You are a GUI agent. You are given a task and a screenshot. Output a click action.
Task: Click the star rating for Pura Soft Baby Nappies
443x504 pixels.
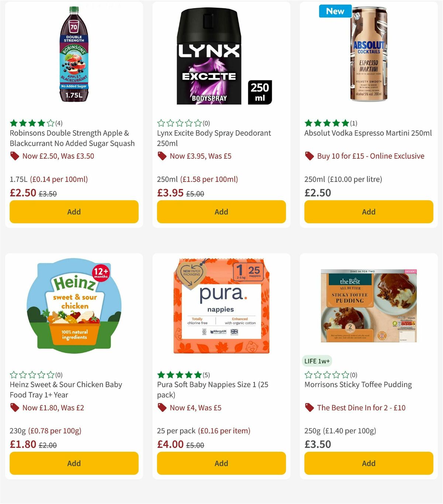click(x=179, y=374)
